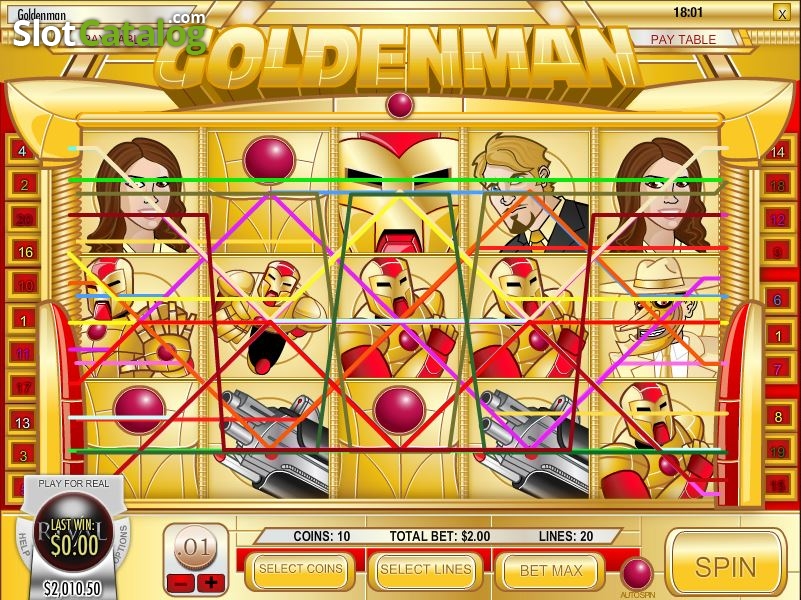Increase coin value with plus button
The height and width of the screenshot is (600, 801).
coord(211,583)
